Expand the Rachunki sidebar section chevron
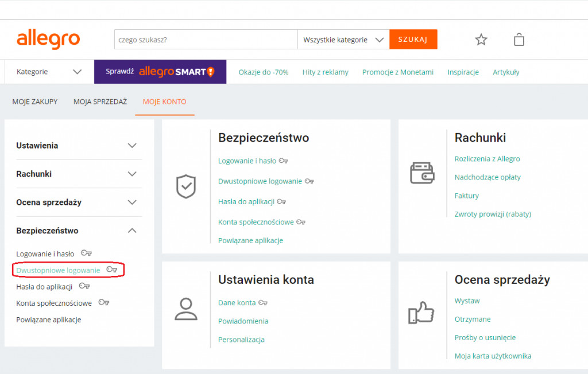The height and width of the screenshot is (374, 588). point(132,174)
